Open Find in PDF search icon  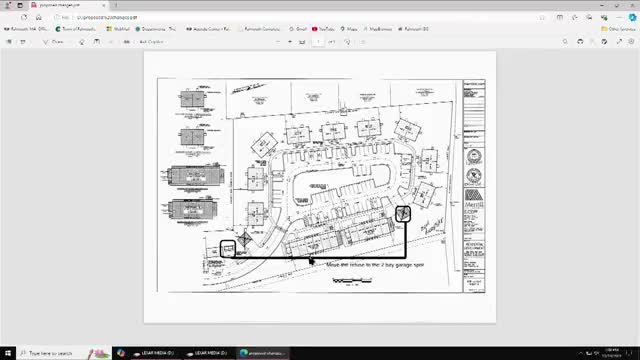[x=565, y=42]
